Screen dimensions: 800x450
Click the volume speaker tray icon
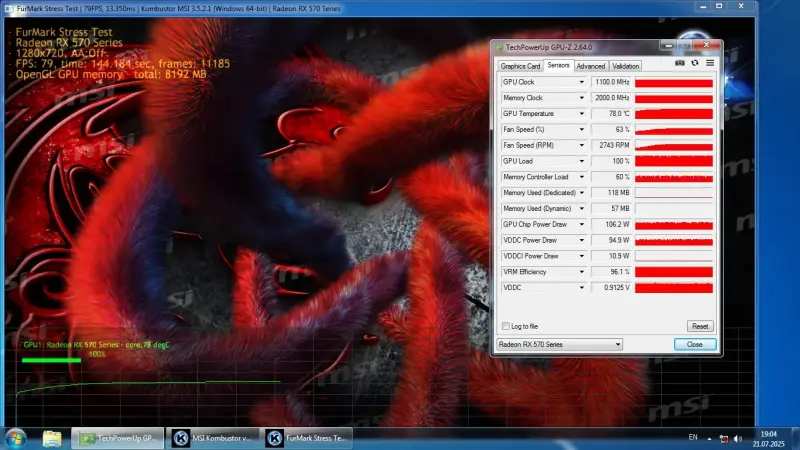[738, 438]
